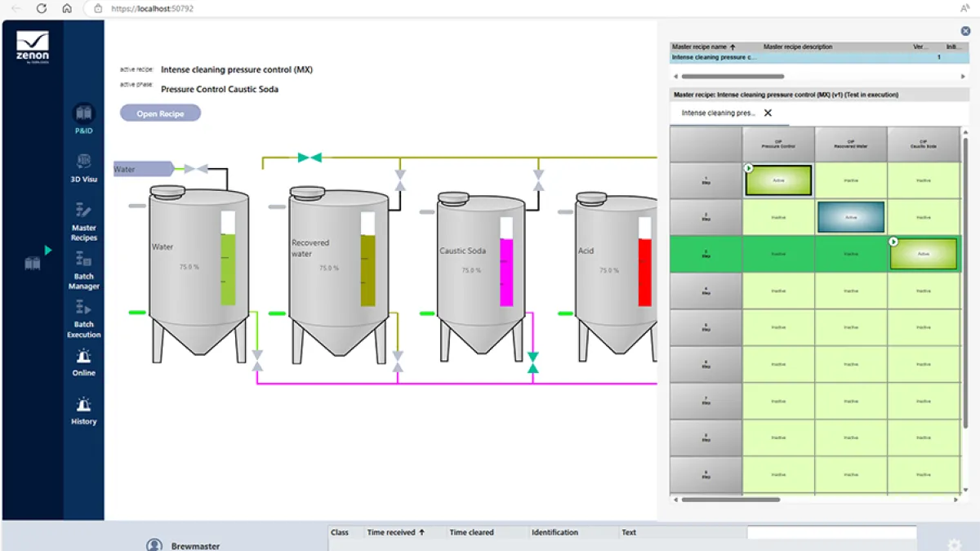Open the Online alarm view

coord(83,362)
